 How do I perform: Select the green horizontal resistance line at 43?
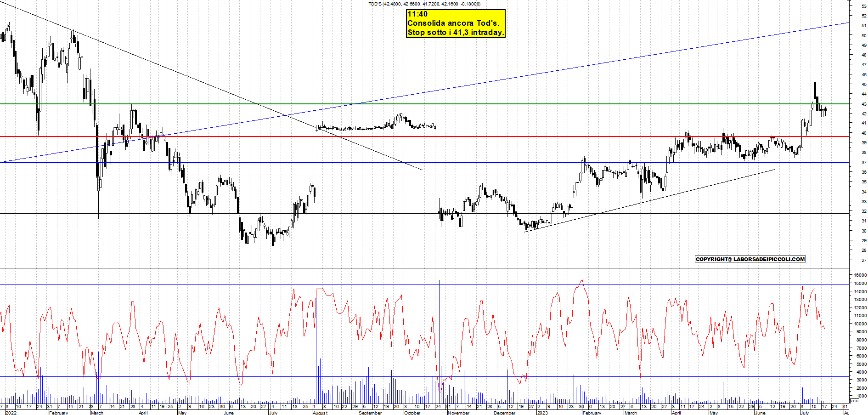424,104
